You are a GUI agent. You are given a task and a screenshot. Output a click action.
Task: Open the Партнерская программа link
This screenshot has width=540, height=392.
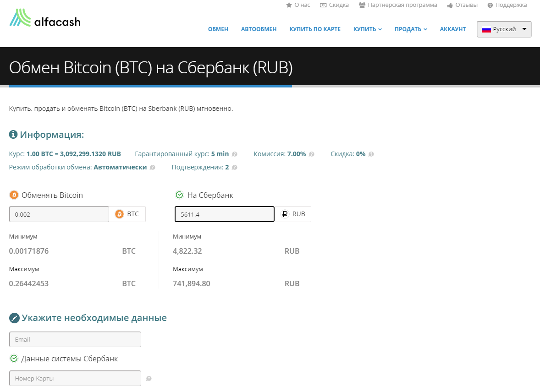[397, 5]
